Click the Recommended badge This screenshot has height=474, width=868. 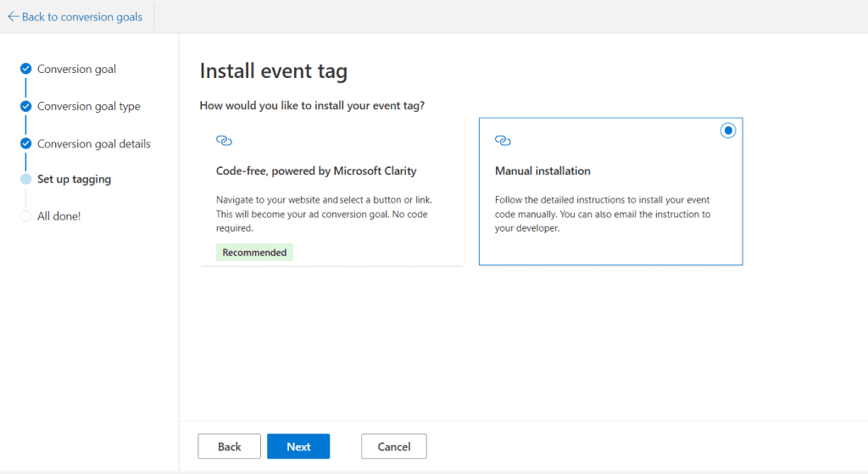pyautogui.click(x=254, y=253)
